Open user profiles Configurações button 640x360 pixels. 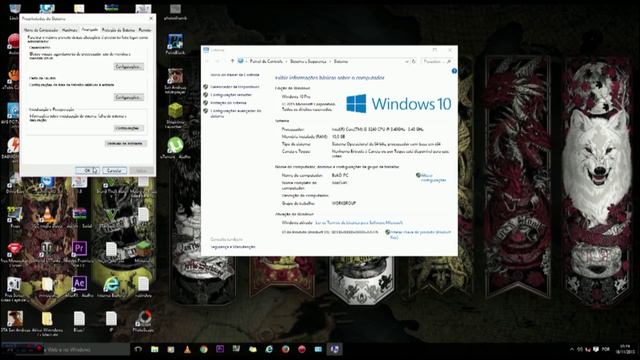129,98
